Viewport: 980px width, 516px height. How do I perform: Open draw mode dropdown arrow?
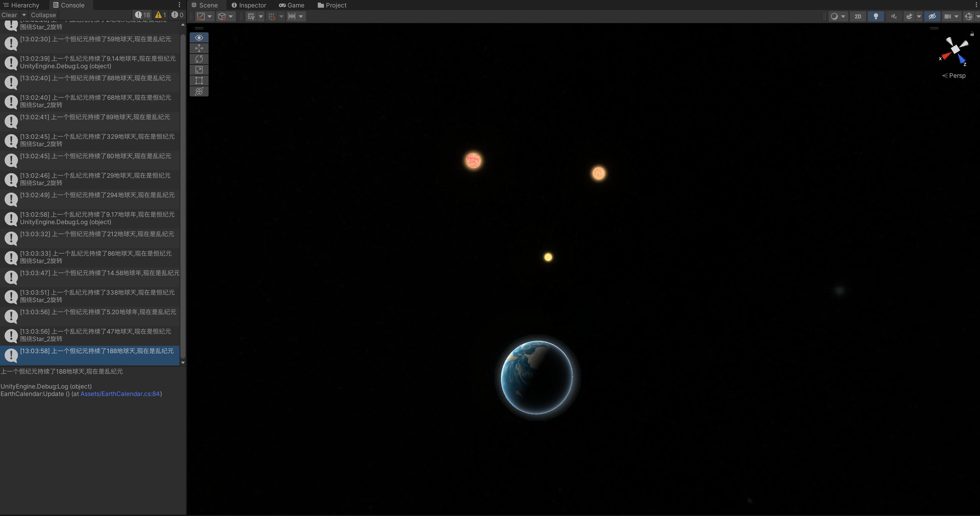tap(843, 16)
